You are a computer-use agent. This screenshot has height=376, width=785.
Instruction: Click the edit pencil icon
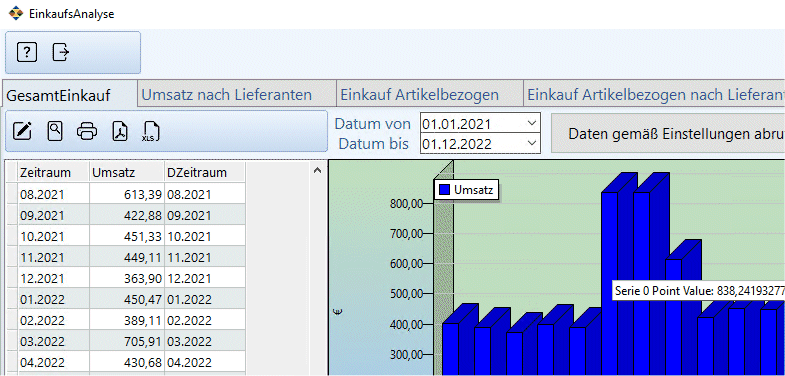tap(22, 132)
